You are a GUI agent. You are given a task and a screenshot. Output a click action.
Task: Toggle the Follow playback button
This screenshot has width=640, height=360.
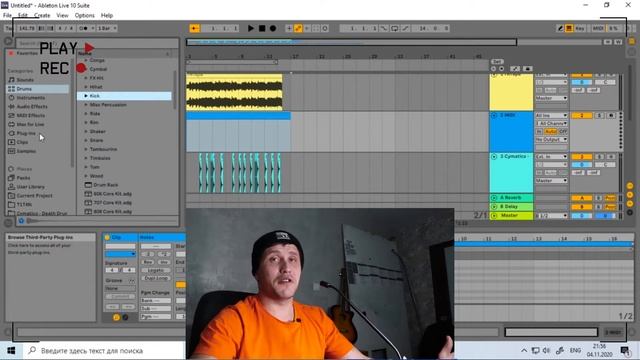click(195, 28)
